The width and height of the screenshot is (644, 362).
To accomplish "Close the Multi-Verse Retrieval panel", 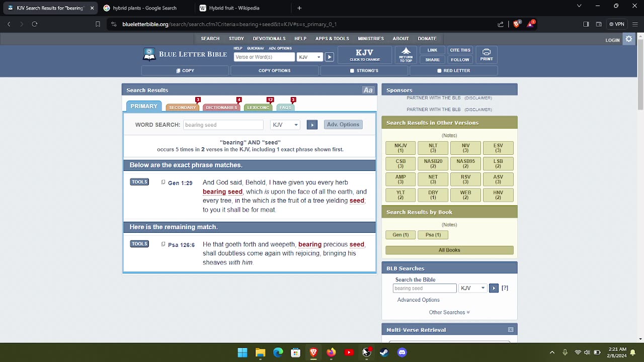I will point(511,330).
